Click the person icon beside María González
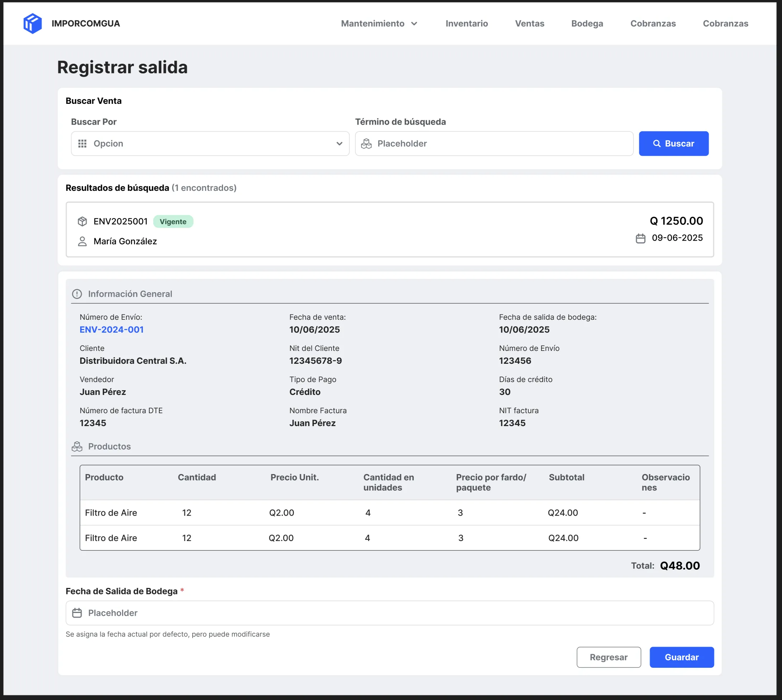This screenshot has height=700, width=782. pos(82,242)
